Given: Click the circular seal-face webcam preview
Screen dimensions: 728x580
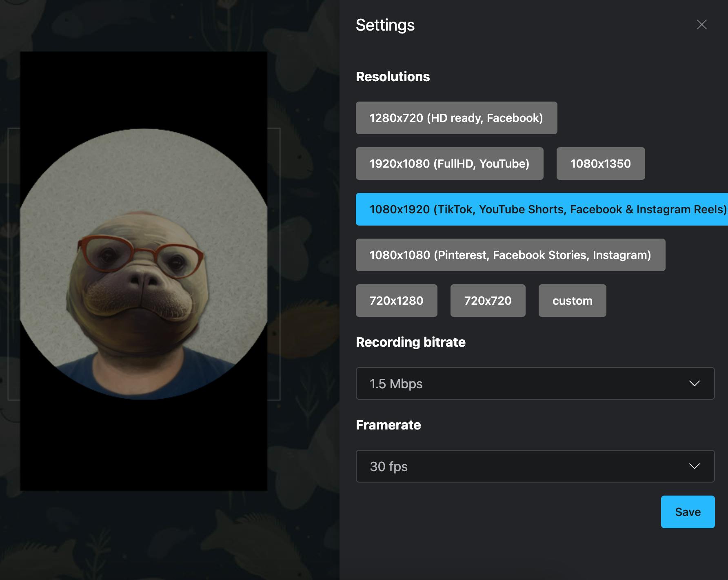Looking at the screenshot, I should (144, 264).
